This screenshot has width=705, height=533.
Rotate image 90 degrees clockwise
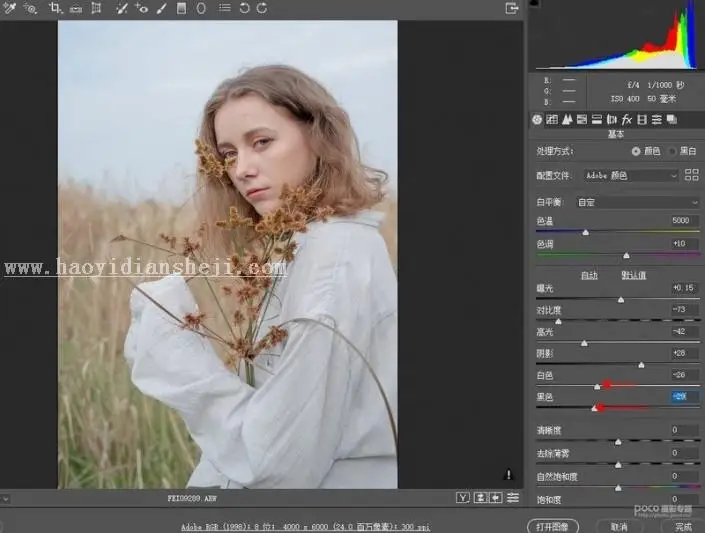262,8
